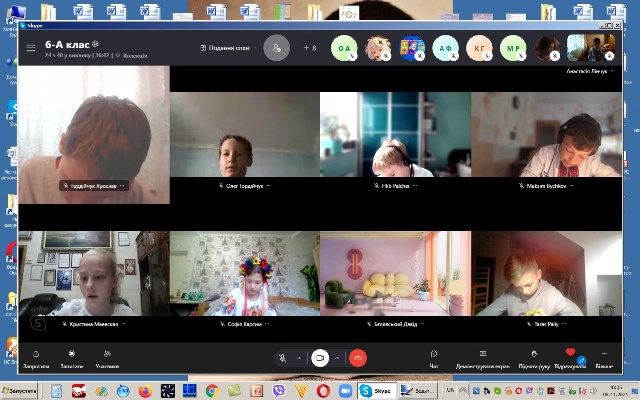Expand microphone options chevron
The height and width of the screenshot is (400, 640).
point(299,357)
